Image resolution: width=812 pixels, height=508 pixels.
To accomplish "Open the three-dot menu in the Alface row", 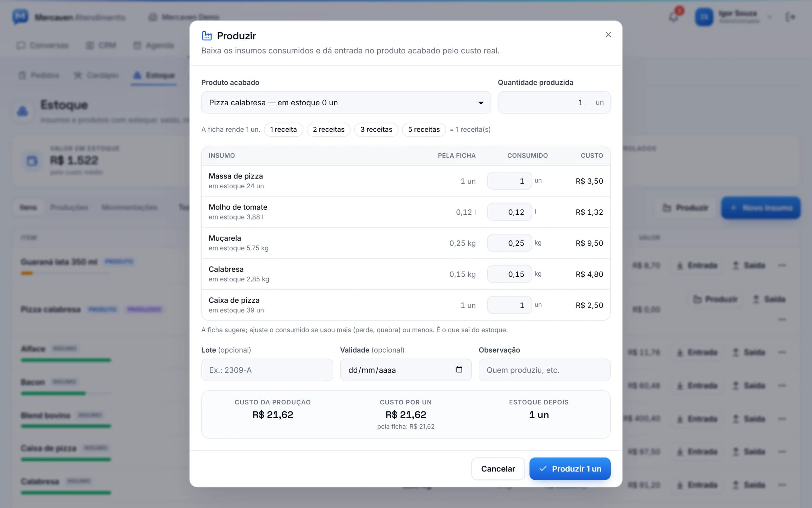I will (782, 352).
